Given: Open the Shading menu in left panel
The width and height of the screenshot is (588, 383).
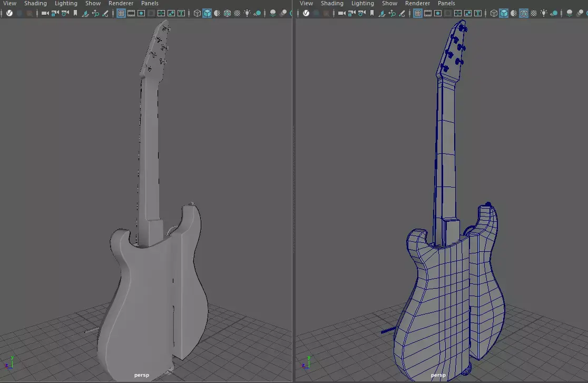Looking at the screenshot, I should (x=35, y=3).
